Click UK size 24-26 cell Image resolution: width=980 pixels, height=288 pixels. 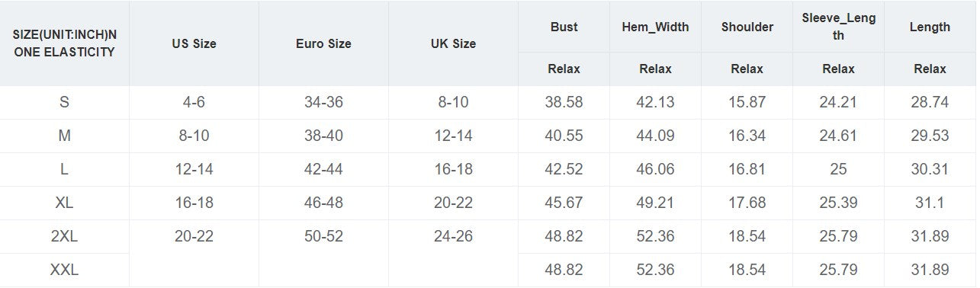click(x=453, y=236)
